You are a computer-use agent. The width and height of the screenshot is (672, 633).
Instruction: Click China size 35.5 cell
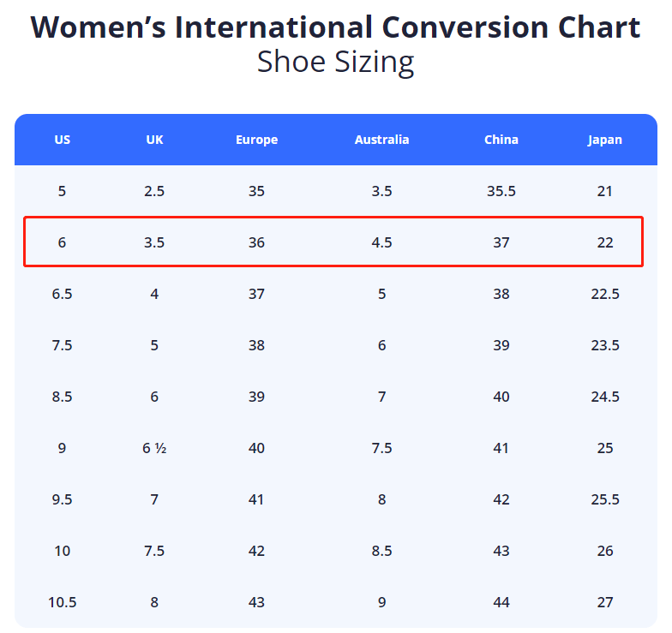501,191
